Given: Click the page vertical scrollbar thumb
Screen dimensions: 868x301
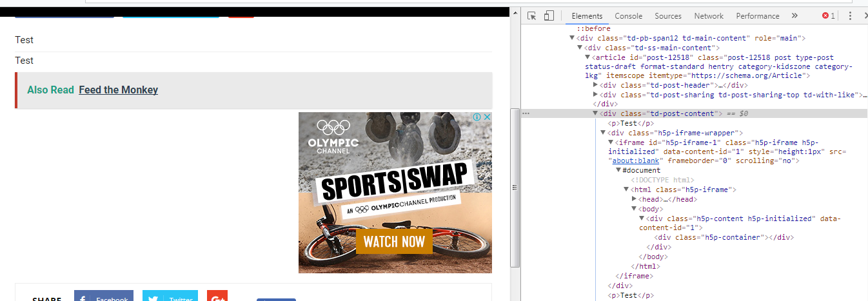Looking at the screenshot, I should [515, 187].
